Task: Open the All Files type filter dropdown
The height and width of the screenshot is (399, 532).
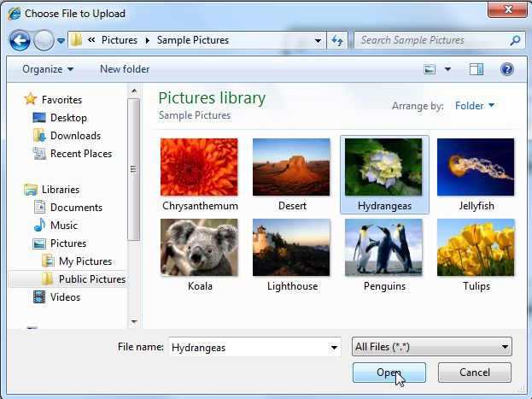Action: [x=431, y=347]
